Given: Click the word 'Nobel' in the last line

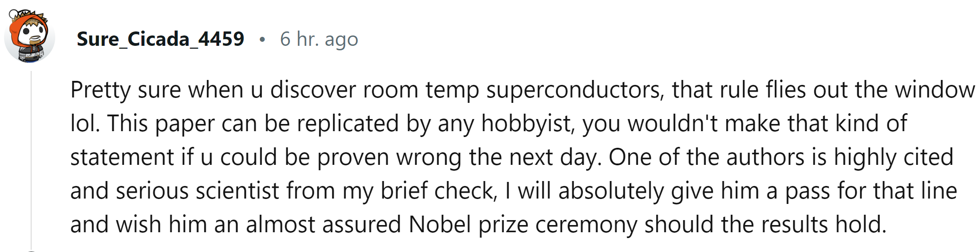Looking at the screenshot, I should (x=440, y=225).
